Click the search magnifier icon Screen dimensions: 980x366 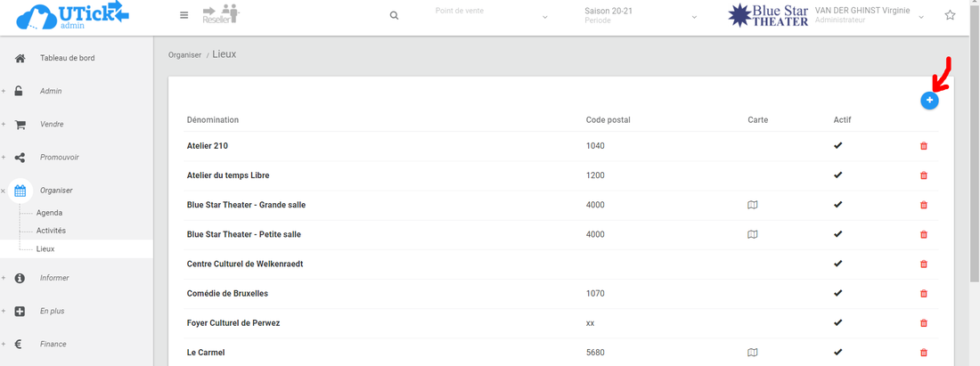394,15
